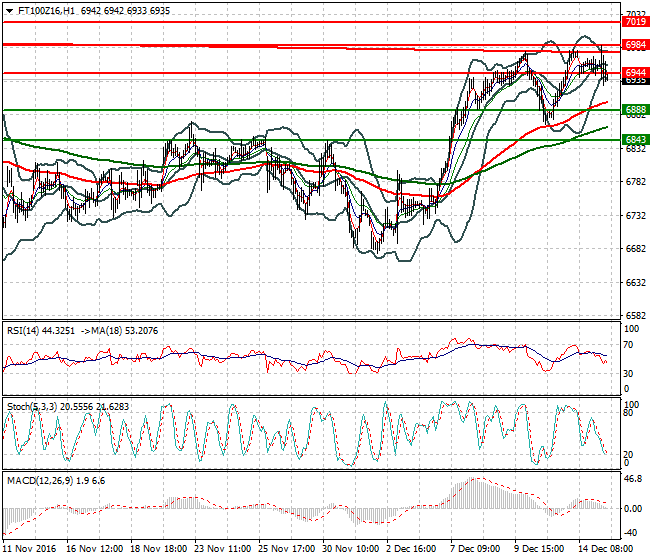Click the 6888 green support price label

[636, 110]
